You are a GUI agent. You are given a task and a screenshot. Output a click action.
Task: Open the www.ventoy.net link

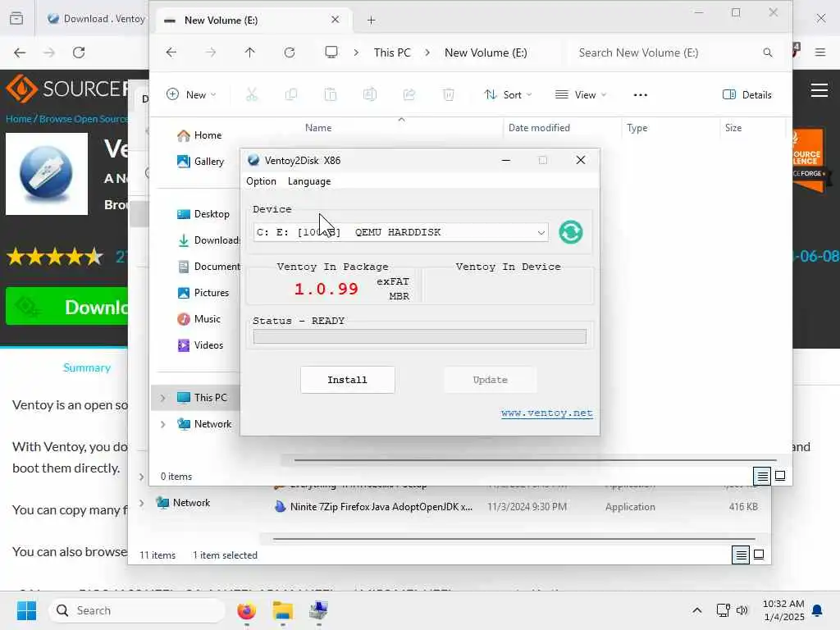(x=546, y=413)
